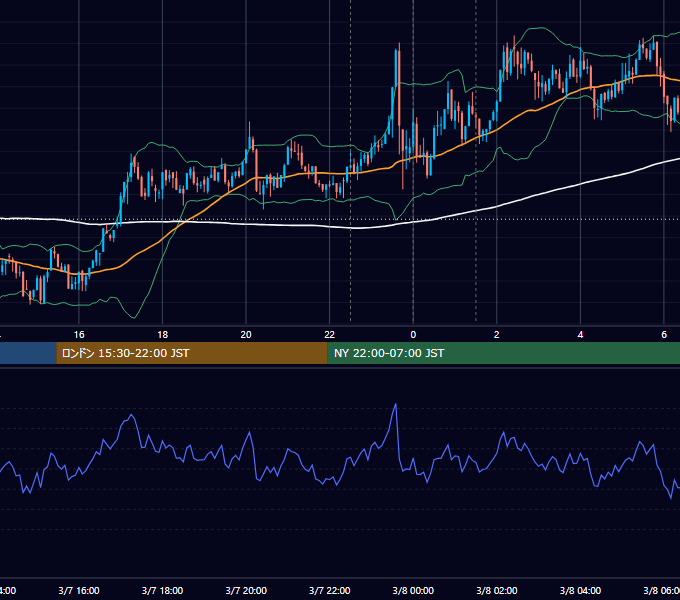
Task: Click the 3/7 20:00 time label
Action: point(246,590)
